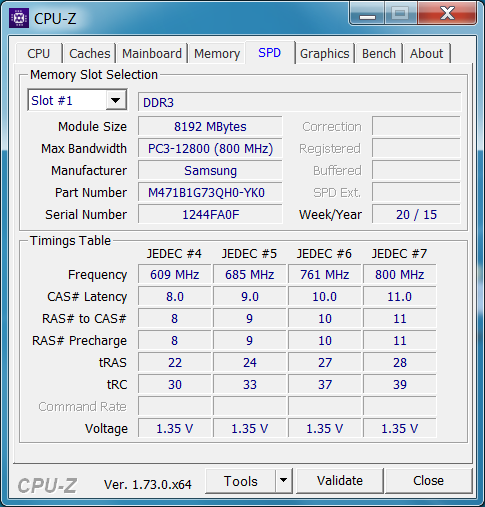Switch to the CPU tab
The height and width of the screenshot is (507, 485).
click(x=39, y=53)
